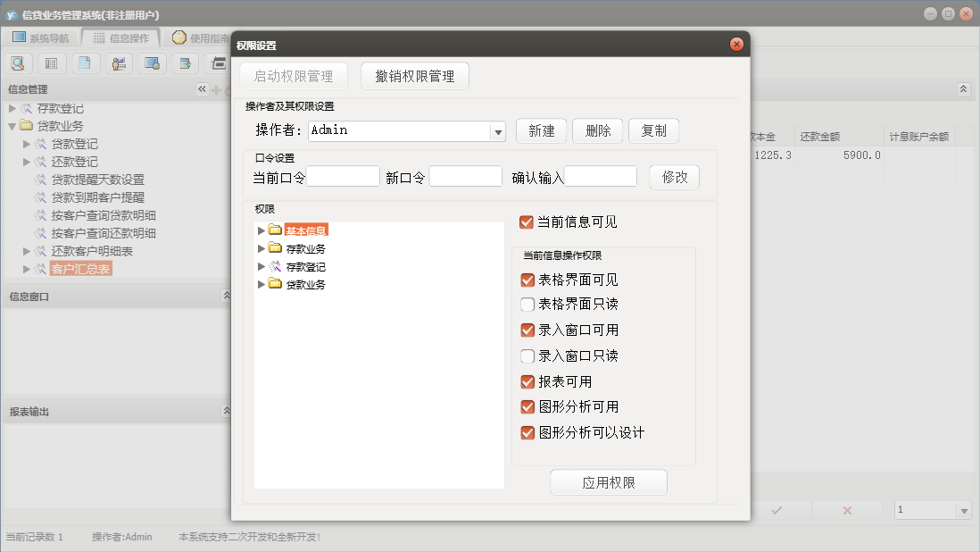Click the red X cancel icon

click(848, 510)
